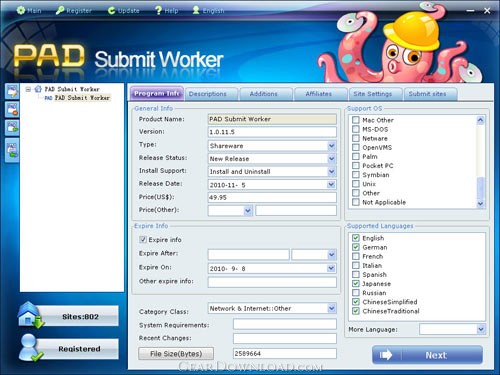Click the Next button

click(427, 355)
